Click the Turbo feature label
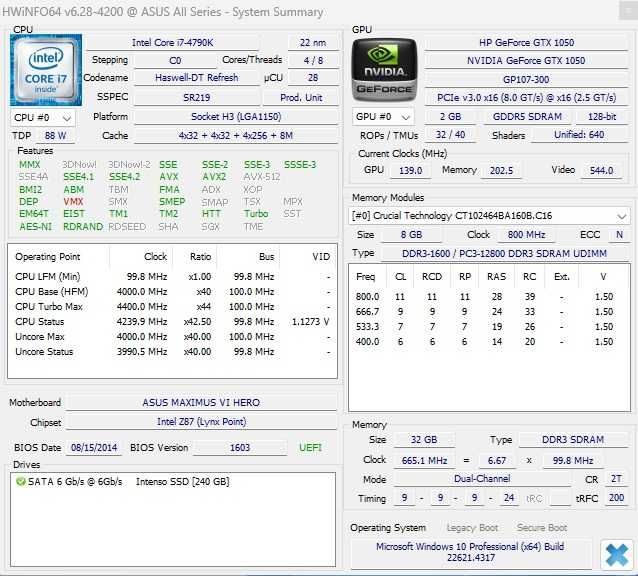This screenshot has height=576, width=638. (x=256, y=214)
